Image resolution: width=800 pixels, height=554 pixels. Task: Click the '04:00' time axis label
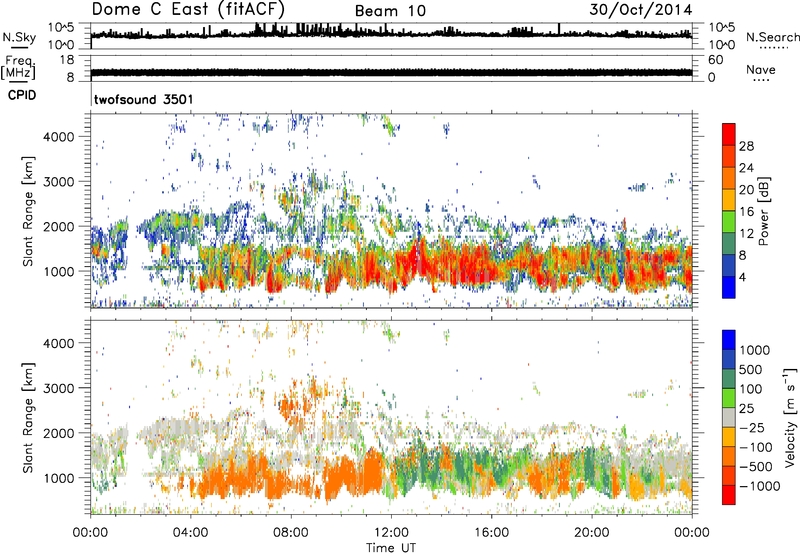[x=190, y=533]
